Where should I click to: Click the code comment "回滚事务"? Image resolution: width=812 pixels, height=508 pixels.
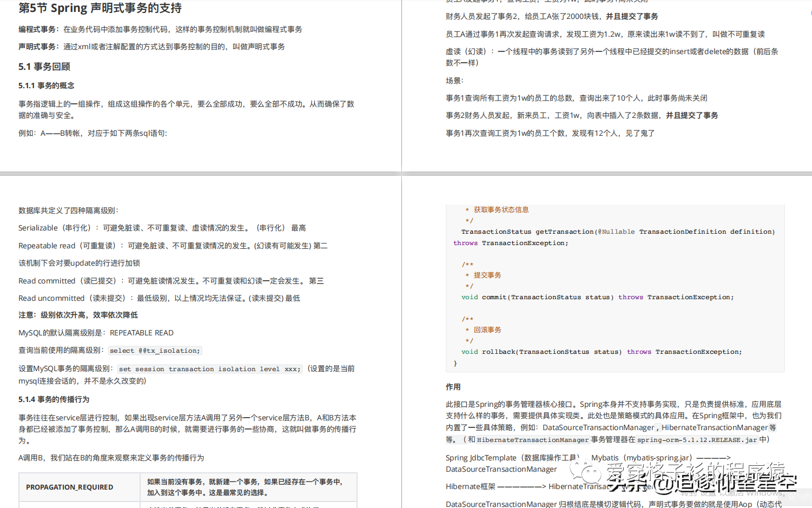point(487,330)
